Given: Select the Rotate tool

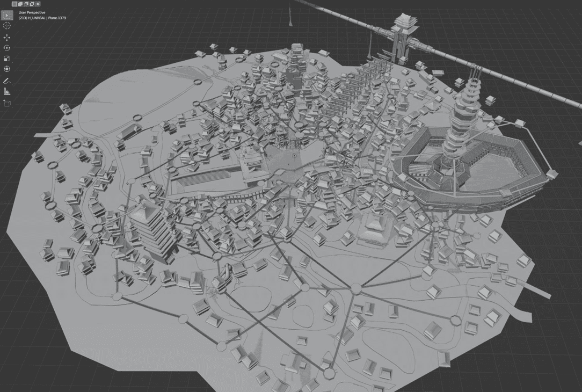Looking at the screenshot, I should 6,47.
